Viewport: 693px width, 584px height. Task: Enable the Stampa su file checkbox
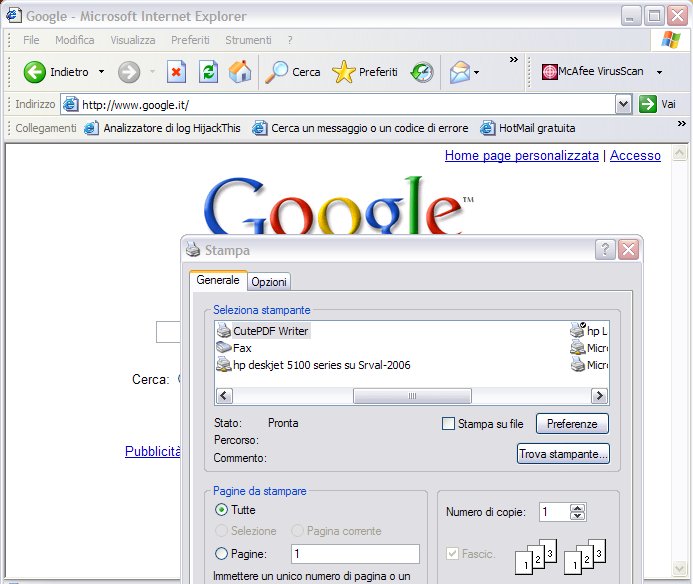click(x=448, y=424)
